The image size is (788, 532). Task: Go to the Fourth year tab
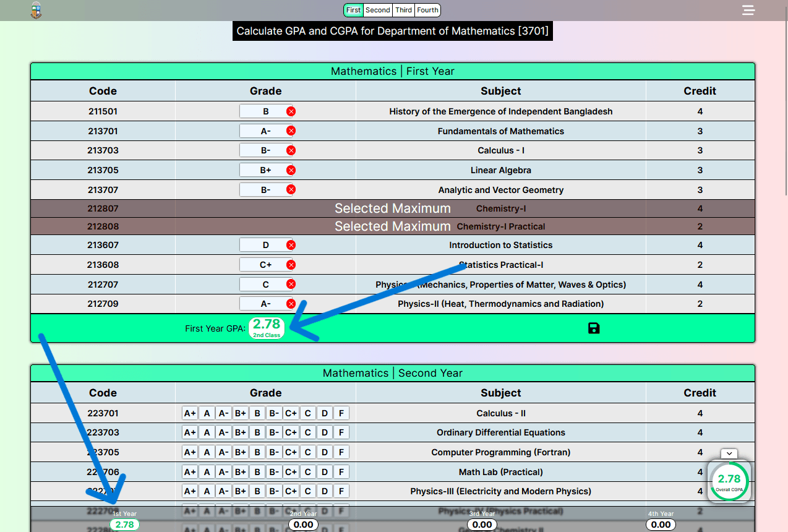point(427,10)
